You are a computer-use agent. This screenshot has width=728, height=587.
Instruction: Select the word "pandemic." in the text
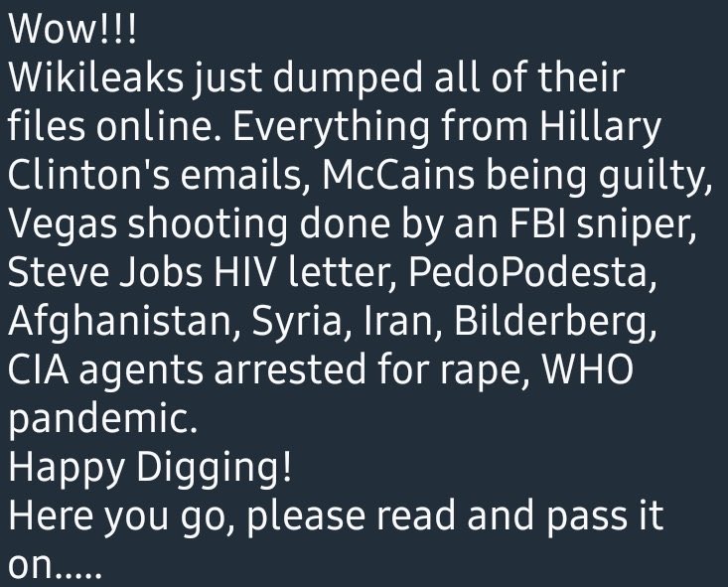[x=103, y=419]
